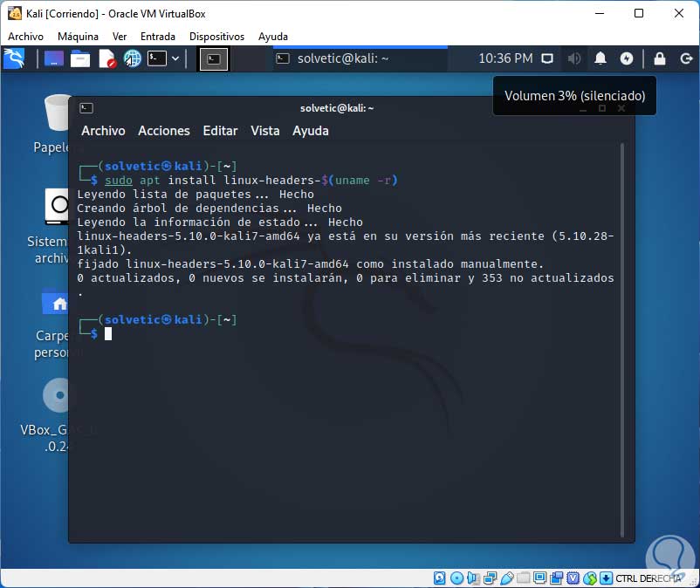The height and width of the screenshot is (588, 700).
Task: Click audio status bar icon
Action: click(x=473, y=578)
